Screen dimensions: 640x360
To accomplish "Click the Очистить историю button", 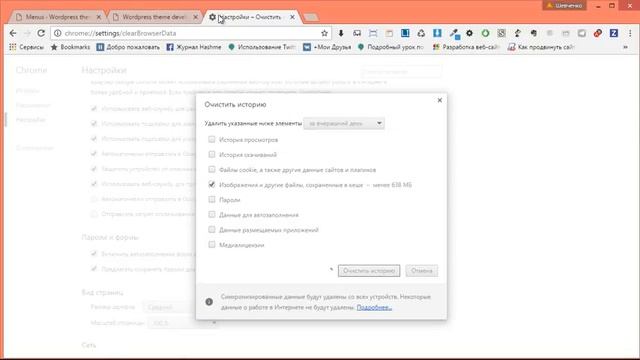I will (369, 271).
